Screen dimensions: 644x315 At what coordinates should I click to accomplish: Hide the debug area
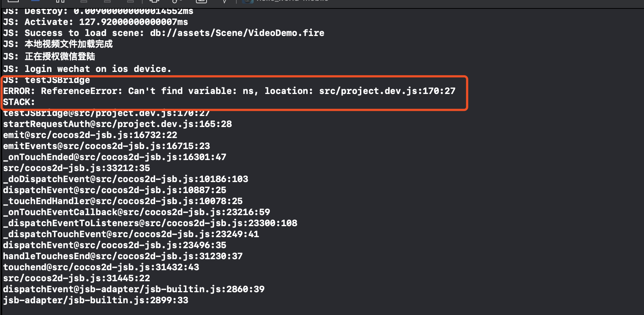13,1
